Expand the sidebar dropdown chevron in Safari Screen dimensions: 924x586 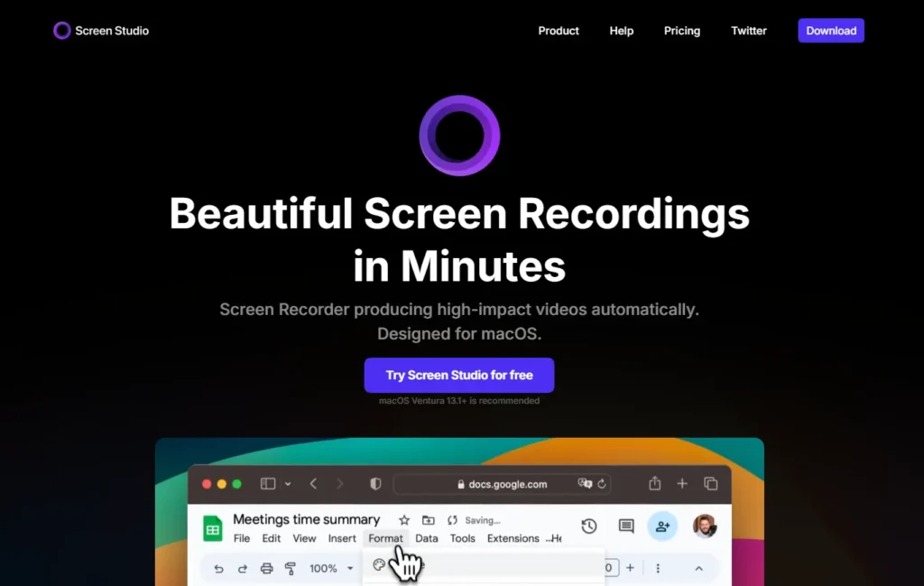pos(288,484)
